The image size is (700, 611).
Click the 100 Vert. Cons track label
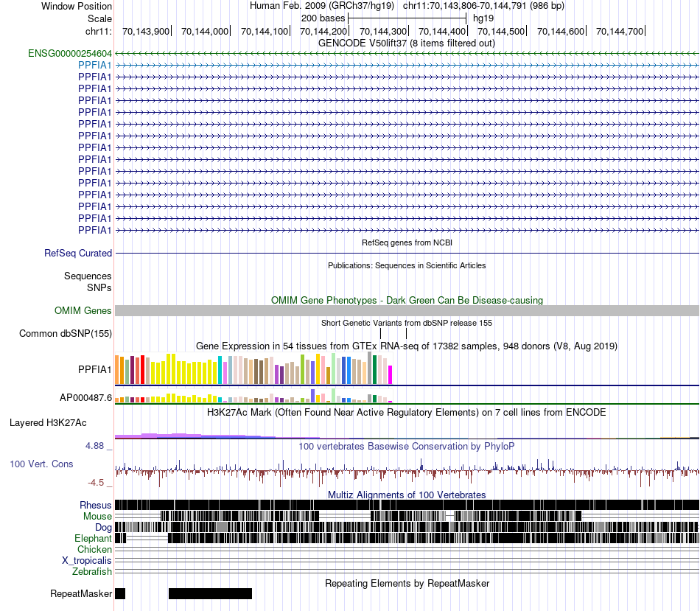point(41,464)
